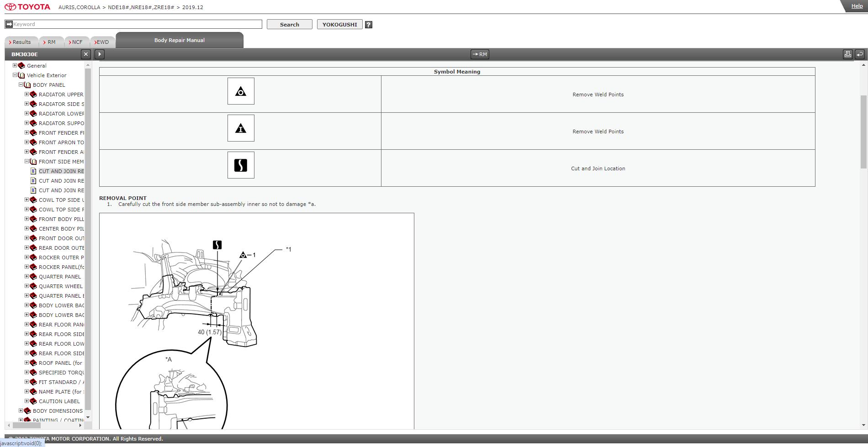The height and width of the screenshot is (447, 868).
Task: Expand the RADIATOR UPPER node
Action: [26, 94]
